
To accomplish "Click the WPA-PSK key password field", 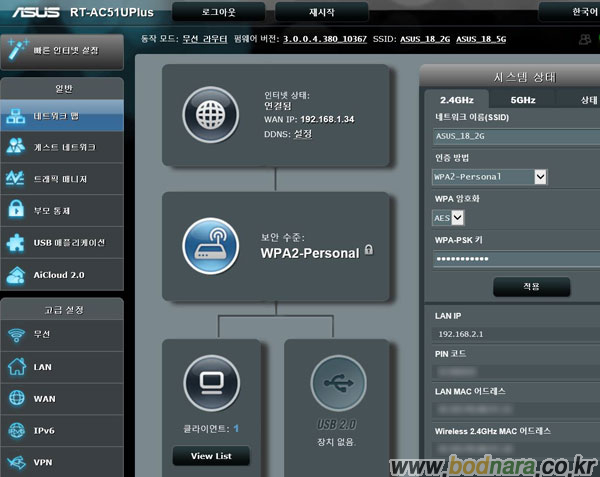I will pos(516,259).
